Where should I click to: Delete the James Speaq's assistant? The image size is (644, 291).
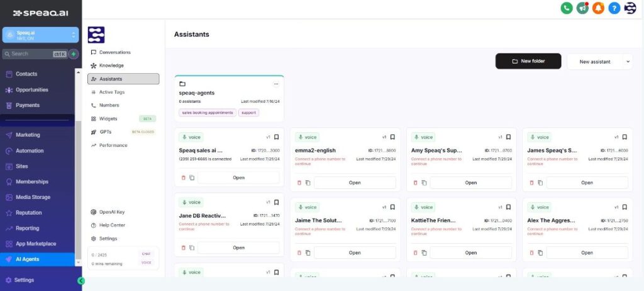(532, 183)
